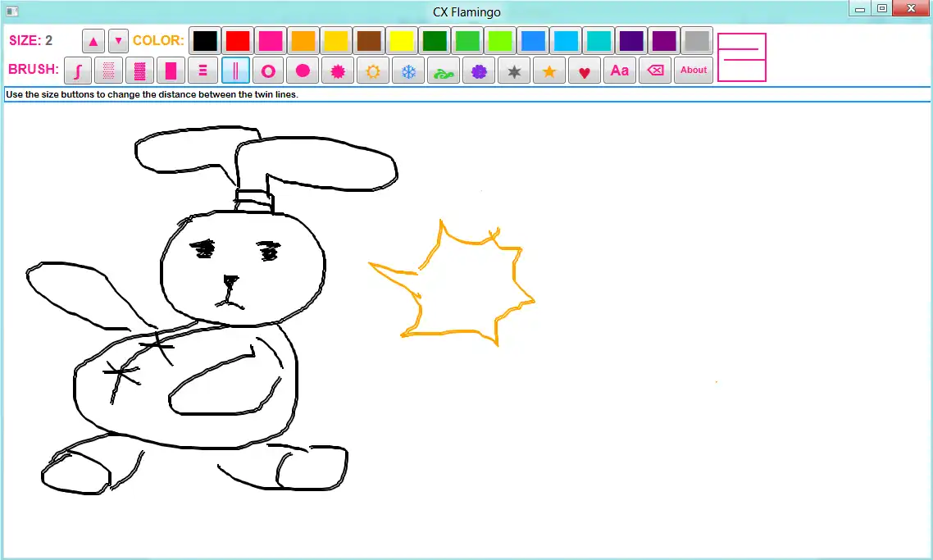Choose the red heart stamp brush
The width and height of the screenshot is (933, 560).
(x=584, y=71)
